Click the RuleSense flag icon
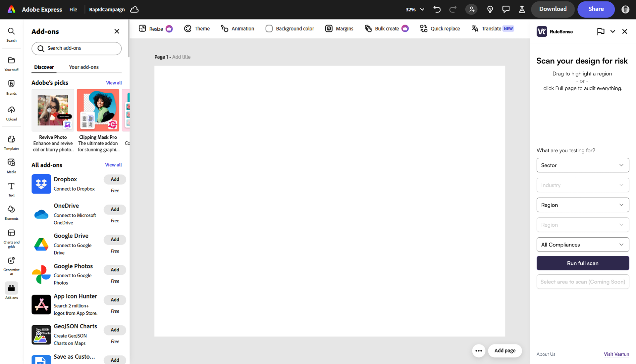The image size is (636, 364). click(601, 31)
